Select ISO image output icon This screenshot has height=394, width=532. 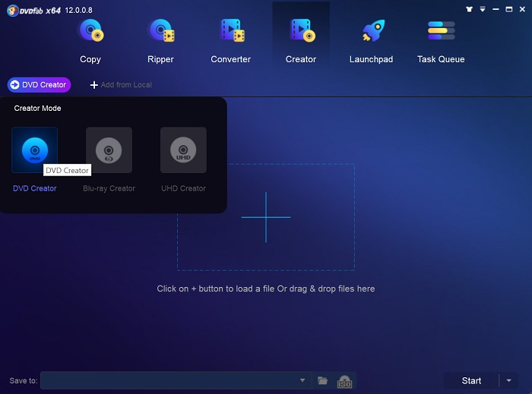[x=344, y=381]
